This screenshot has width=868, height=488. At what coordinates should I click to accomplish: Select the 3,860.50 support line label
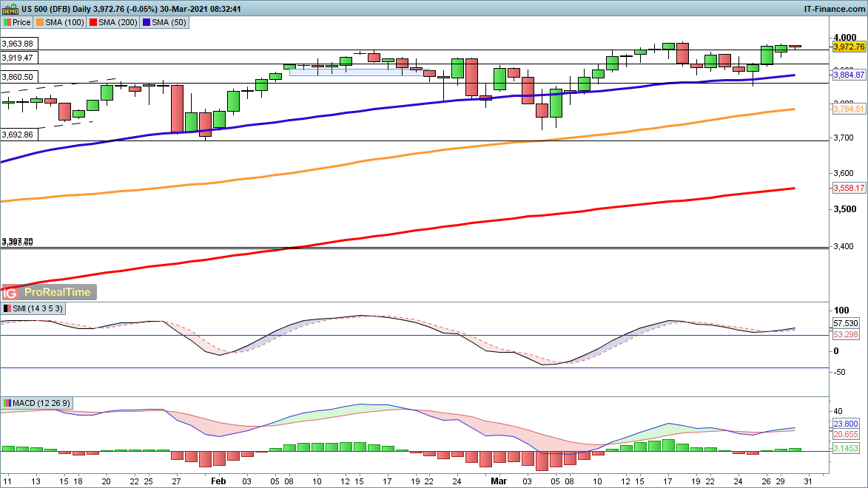coord(18,77)
